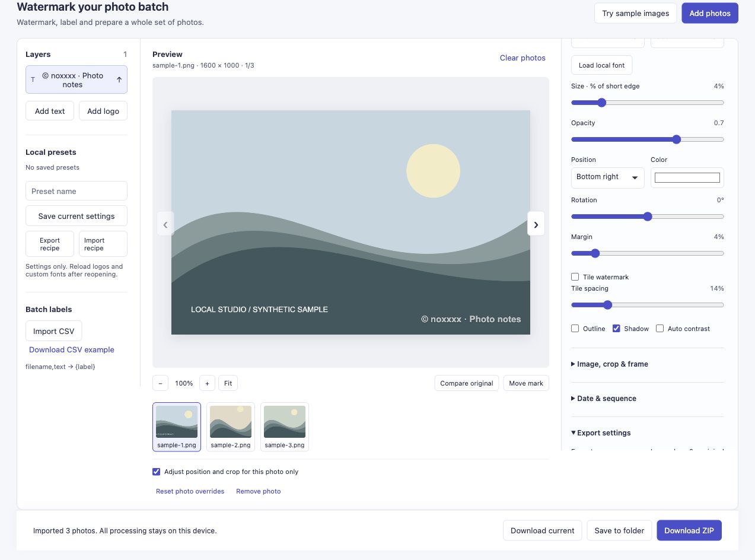Open the Position dropdown showing Bottom right

tap(607, 177)
